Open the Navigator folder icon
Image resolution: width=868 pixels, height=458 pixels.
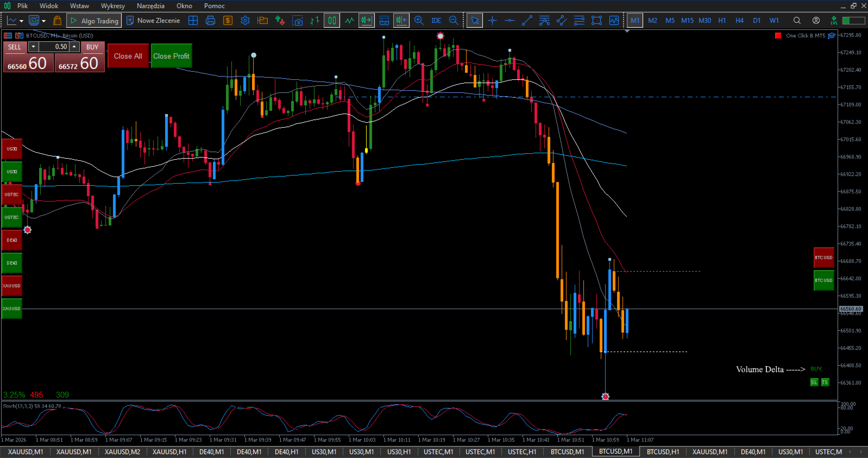(262, 21)
